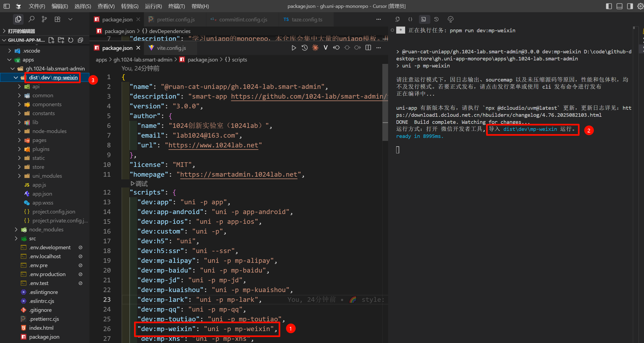Collapse all folders in explorer
The width and height of the screenshot is (644, 343).
(x=80, y=40)
